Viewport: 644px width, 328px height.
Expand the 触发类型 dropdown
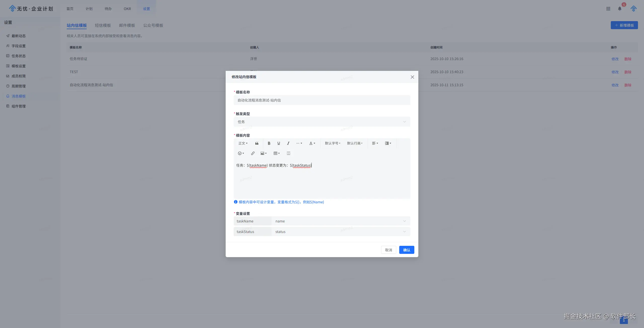[x=322, y=122]
